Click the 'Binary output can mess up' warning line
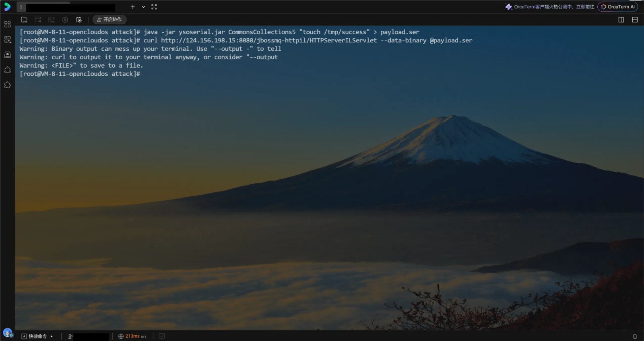Viewport: 644px width, 341px height. [150, 49]
